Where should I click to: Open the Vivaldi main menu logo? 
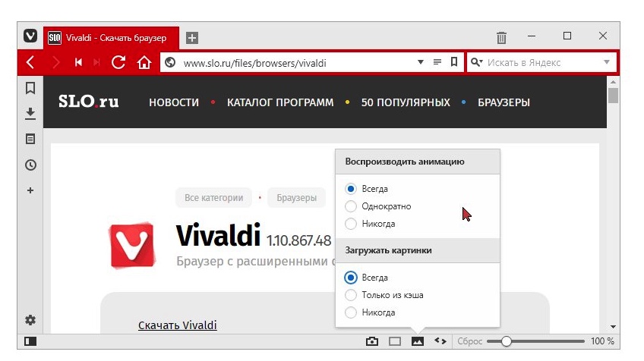click(x=30, y=36)
